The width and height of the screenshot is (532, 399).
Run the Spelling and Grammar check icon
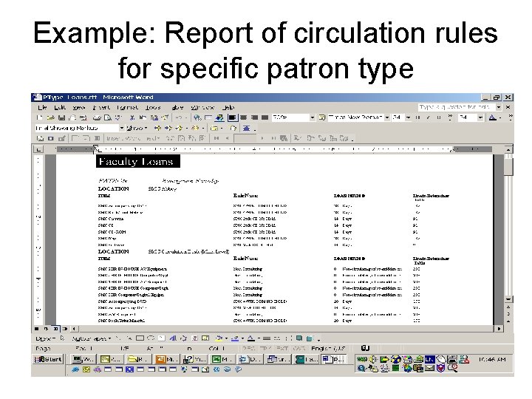pyautogui.click(x=118, y=117)
